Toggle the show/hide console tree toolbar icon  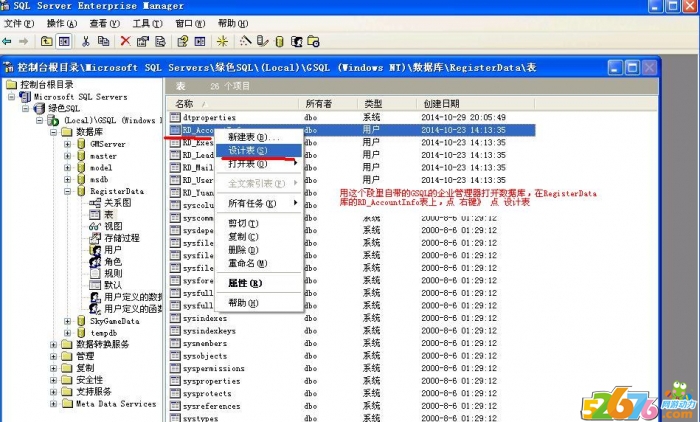click(x=64, y=42)
